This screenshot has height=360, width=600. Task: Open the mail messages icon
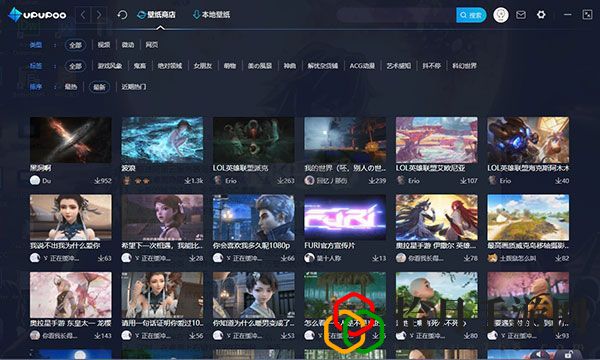(x=521, y=15)
